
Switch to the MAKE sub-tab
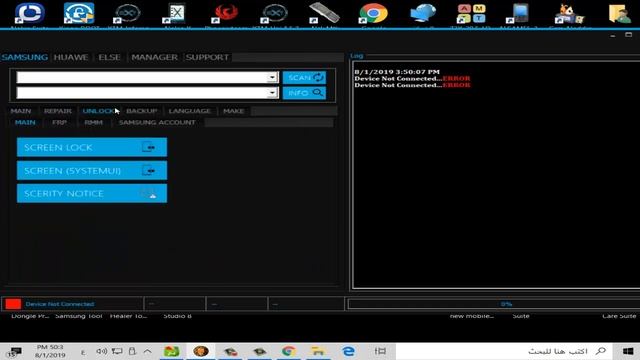[x=233, y=111]
